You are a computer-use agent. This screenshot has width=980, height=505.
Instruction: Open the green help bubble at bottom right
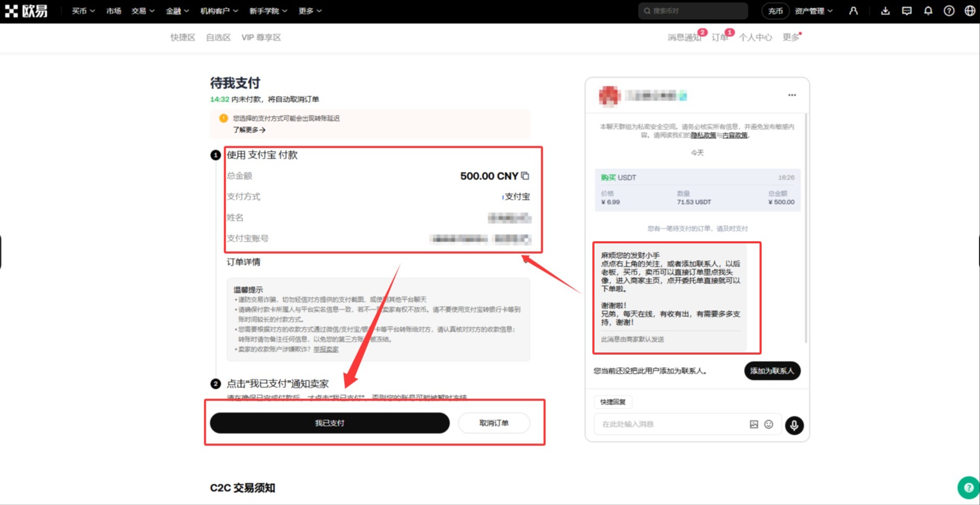pos(969,488)
